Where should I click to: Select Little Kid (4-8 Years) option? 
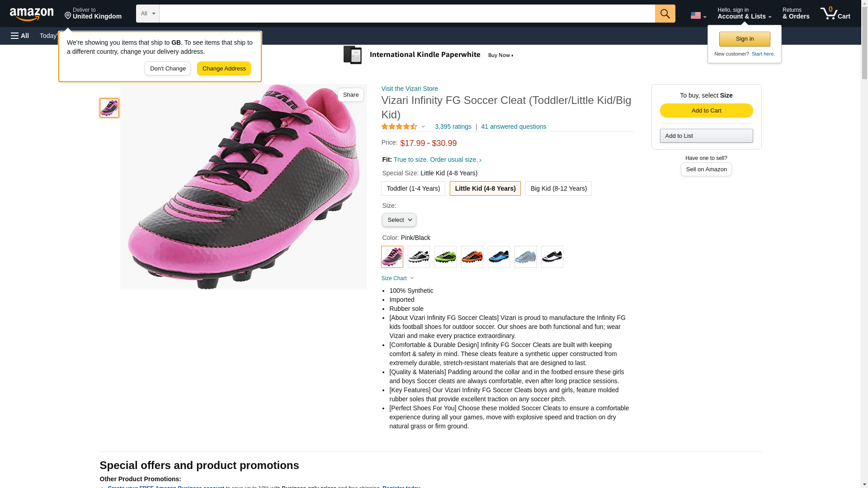pyautogui.click(x=485, y=188)
